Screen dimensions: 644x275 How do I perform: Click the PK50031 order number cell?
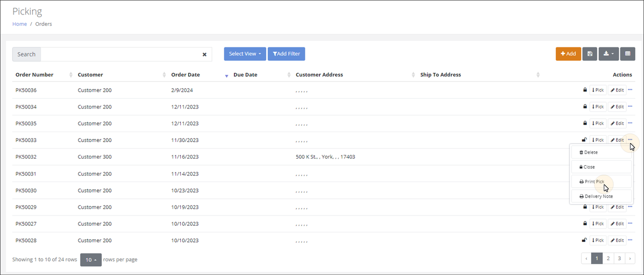(26, 174)
